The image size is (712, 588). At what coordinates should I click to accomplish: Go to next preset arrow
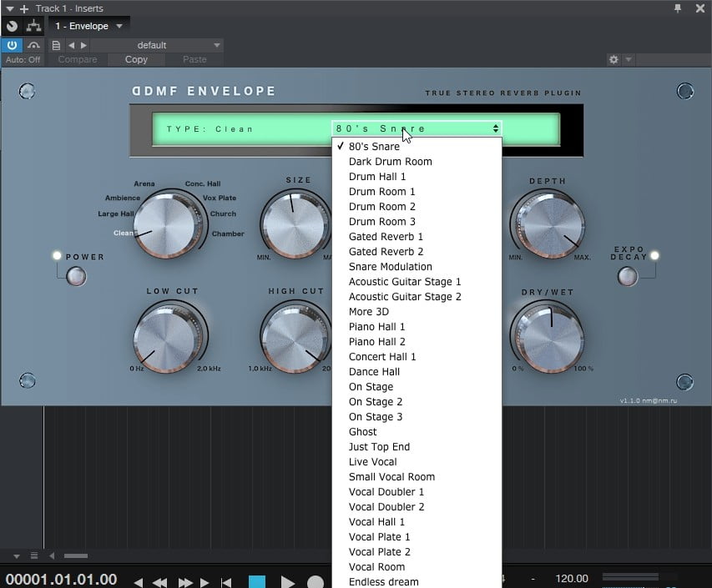(x=83, y=45)
